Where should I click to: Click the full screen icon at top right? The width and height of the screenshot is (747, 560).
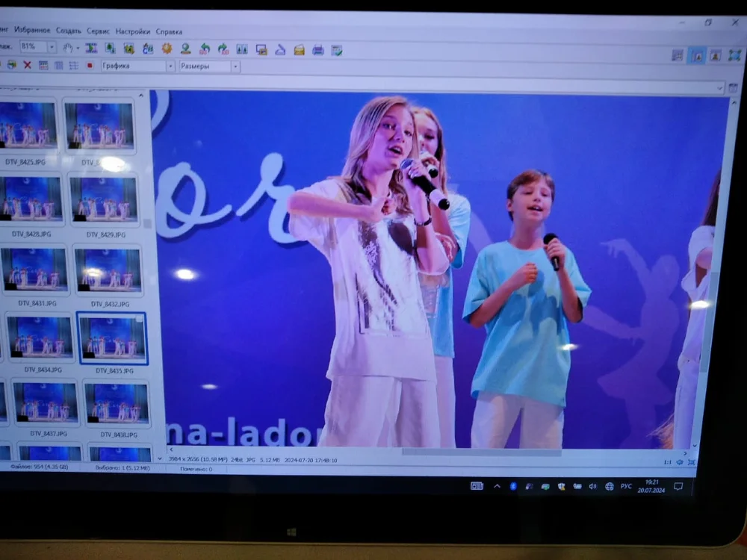pyautogui.click(x=734, y=55)
